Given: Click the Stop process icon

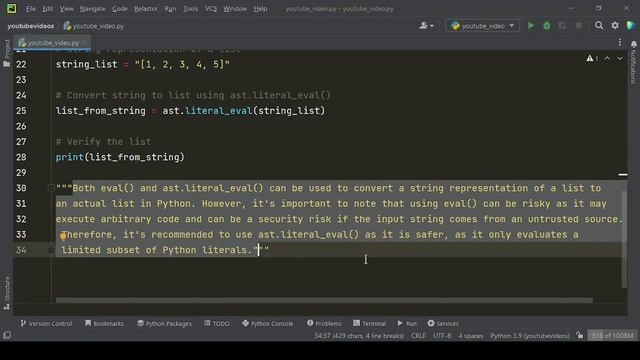Looking at the screenshot, I should tap(578, 26).
